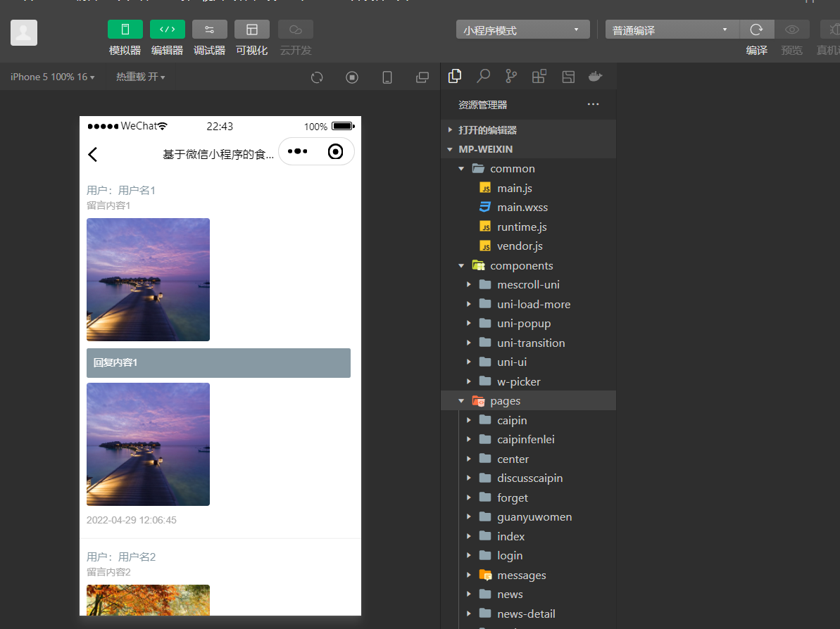Open the mini program mode dropdown
This screenshot has width=840, height=629.
pyautogui.click(x=523, y=30)
